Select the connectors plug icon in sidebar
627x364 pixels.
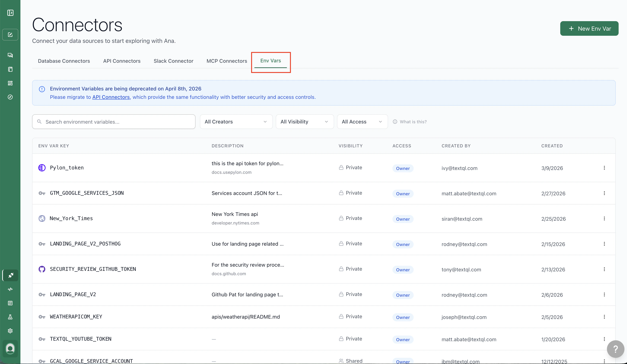pos(10,275)
